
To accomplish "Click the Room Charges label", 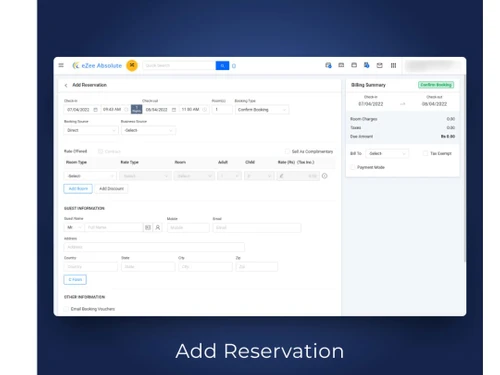I will point(364,119).
